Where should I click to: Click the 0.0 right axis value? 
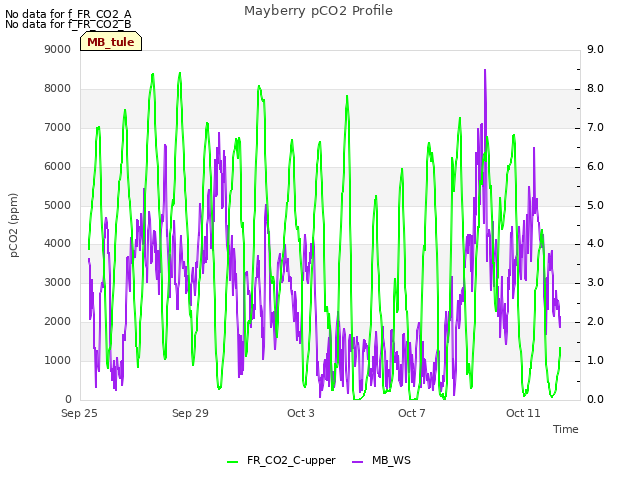coord(595,399)
